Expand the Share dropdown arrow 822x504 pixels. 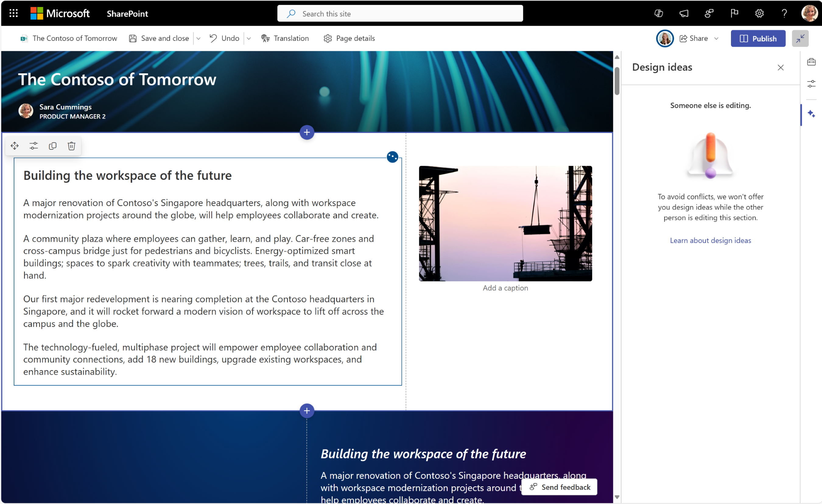coord(718,39)
